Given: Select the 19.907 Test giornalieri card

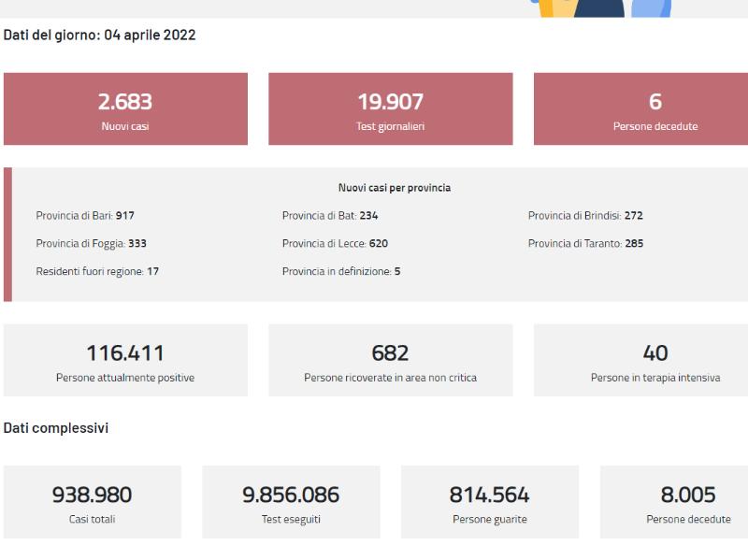Looking at the screenshot, I should tap(391, 108).
